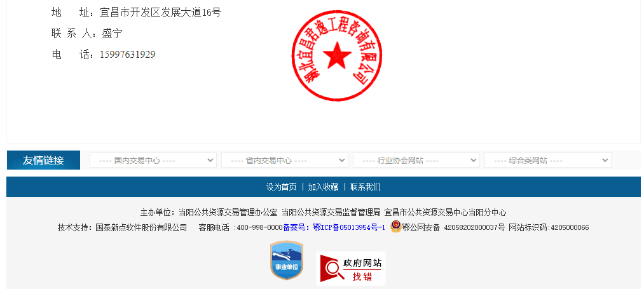This screenshot has height=289, width=644.
Task: Click the 网站标识码 4205000066 text
Action: pos(549,227)
